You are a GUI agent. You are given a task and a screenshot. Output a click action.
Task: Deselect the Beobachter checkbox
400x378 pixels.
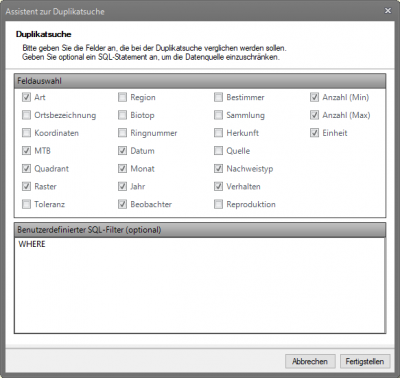coord(122,204)
